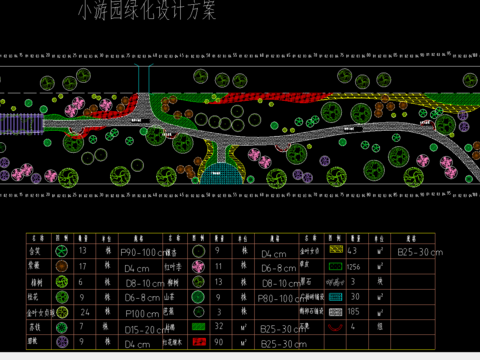Viewport: 480px width, 360px height.
Task: Pick the red hatch swatch in the legend
Action: [199, 342]
